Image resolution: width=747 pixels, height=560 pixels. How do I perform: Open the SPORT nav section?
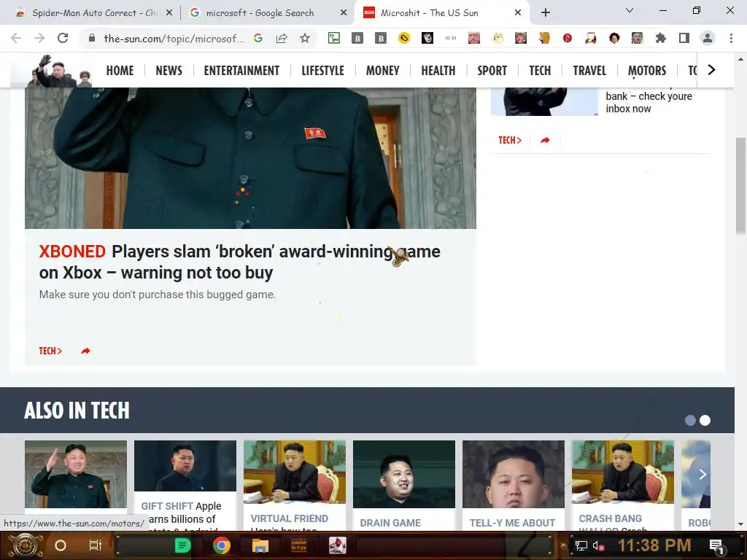coord(492,71)
